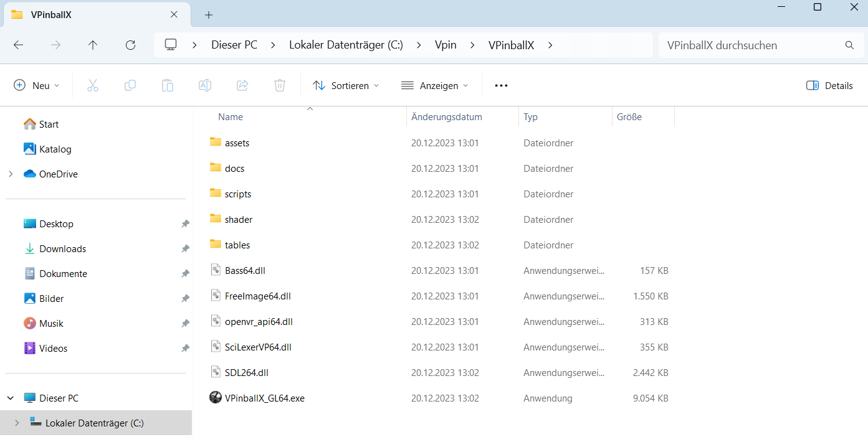Unpin Downloads using its pin icon
The height and width of the screenshot is (442, 868).
(x=185, y=249)
